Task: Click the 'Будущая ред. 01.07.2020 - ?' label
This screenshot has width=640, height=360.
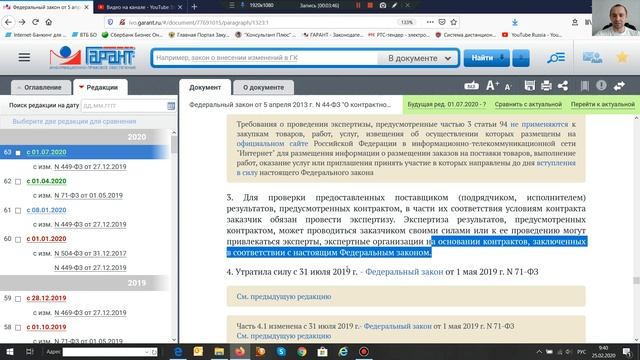Action: point(447,104)
